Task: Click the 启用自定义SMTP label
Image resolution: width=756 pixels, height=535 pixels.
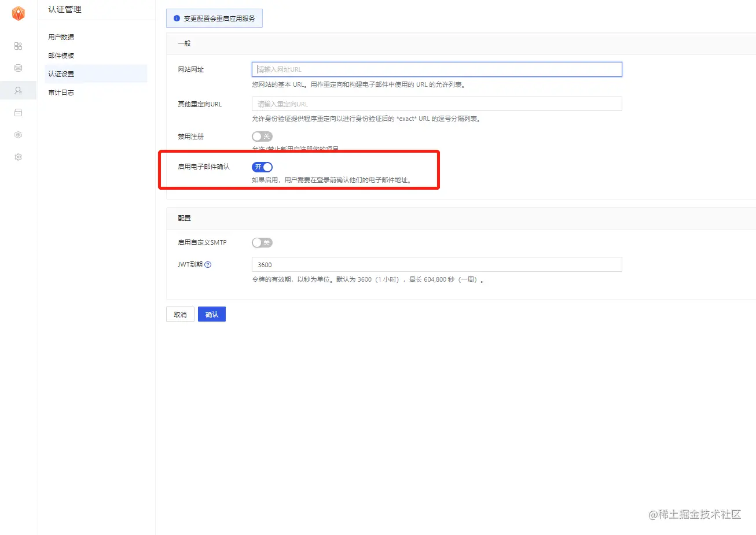Action: point(202,242)
